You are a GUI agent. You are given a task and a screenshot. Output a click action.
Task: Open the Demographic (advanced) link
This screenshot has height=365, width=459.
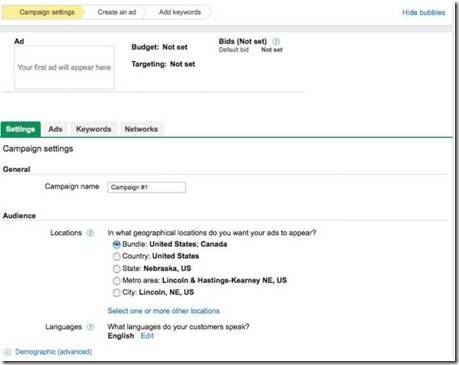pyautogui.click(x=53, y=352)
